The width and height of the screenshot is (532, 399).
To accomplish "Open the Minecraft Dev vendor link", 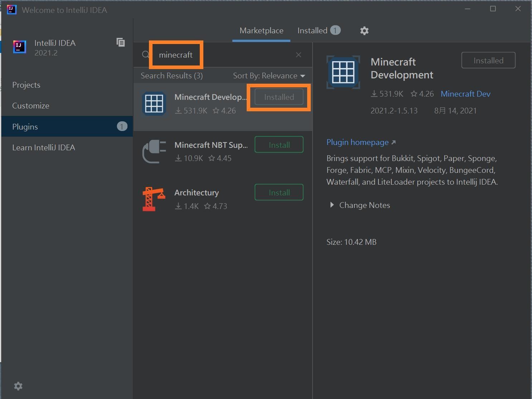I will pos(465,94).
